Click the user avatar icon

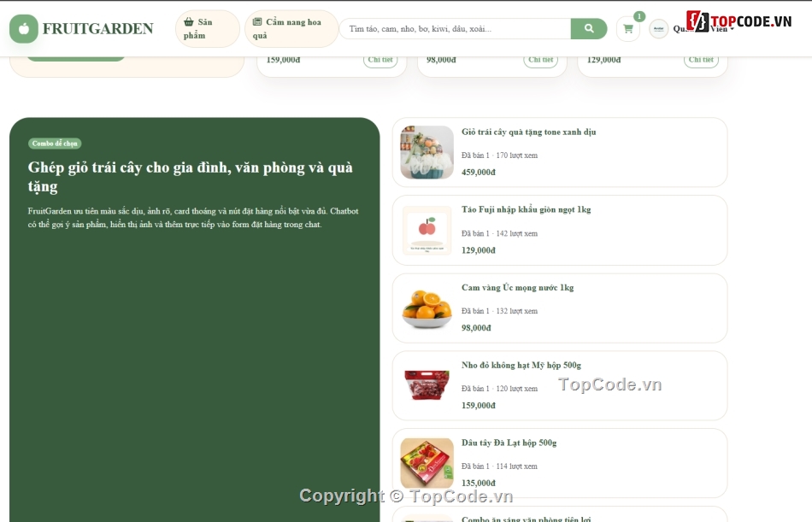(659, 29)
